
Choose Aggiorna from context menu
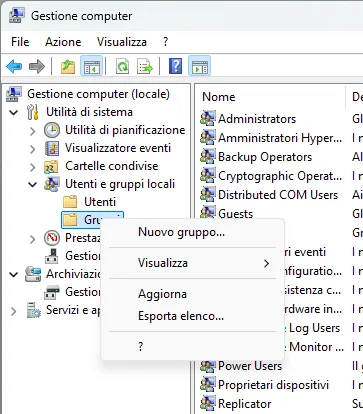pos(192,294)
